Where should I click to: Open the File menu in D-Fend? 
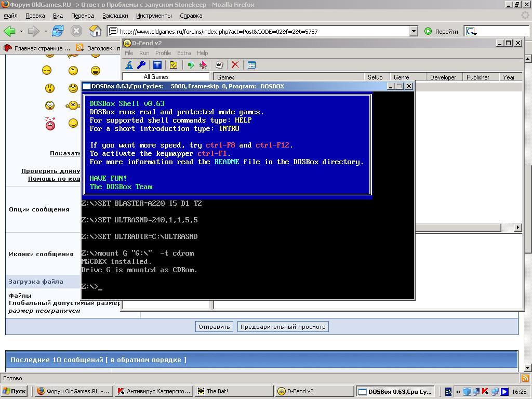[x=129, y=53]
